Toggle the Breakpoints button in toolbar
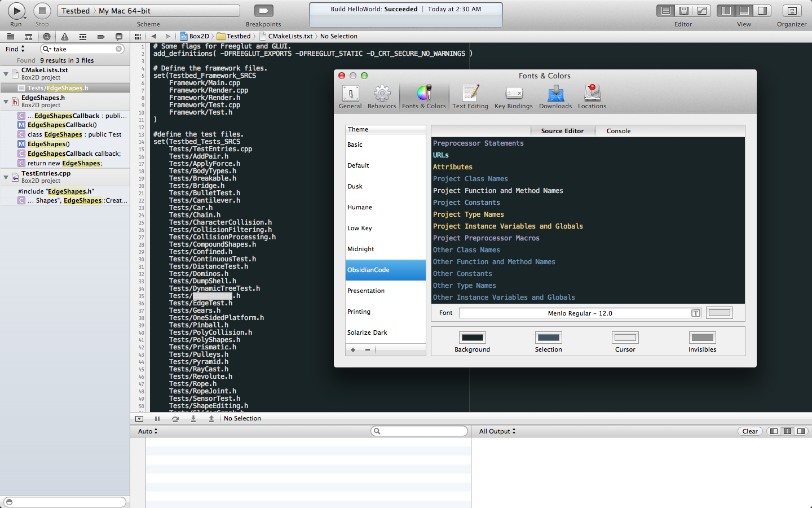Image resolution: width=812 pixels, height=508 pixels. click(x=263, y=11)
